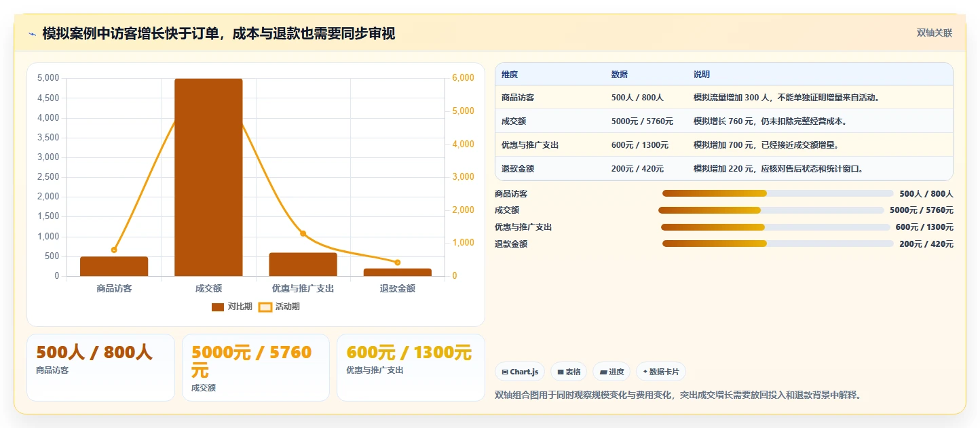Toggle the 活动期 legend swatch

(x=265, y=307)
